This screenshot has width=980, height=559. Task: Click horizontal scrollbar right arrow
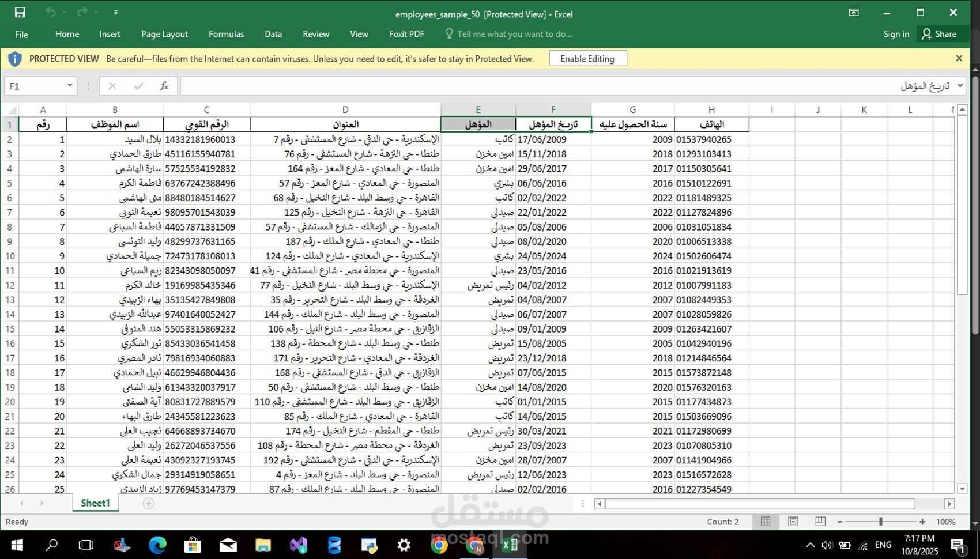coord(949,504)
